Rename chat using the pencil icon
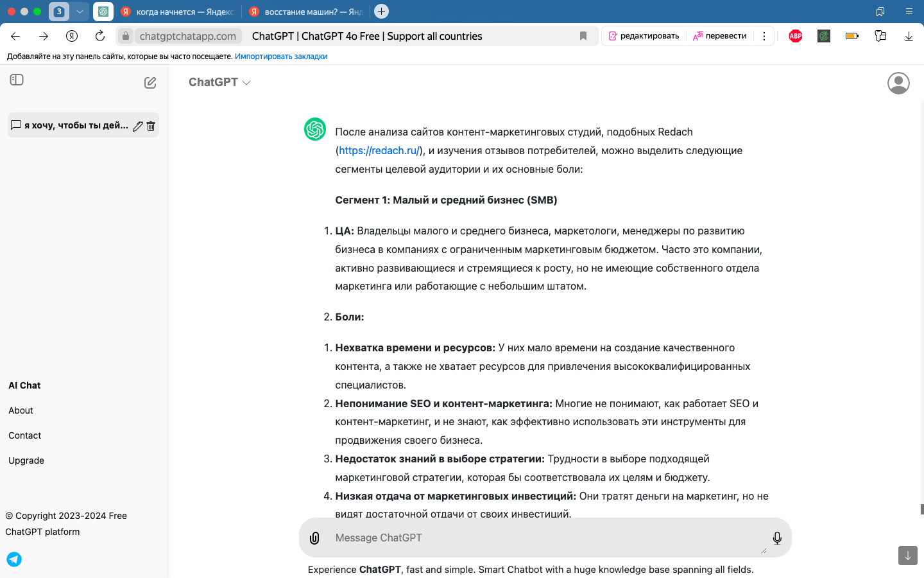 [138, 126]
